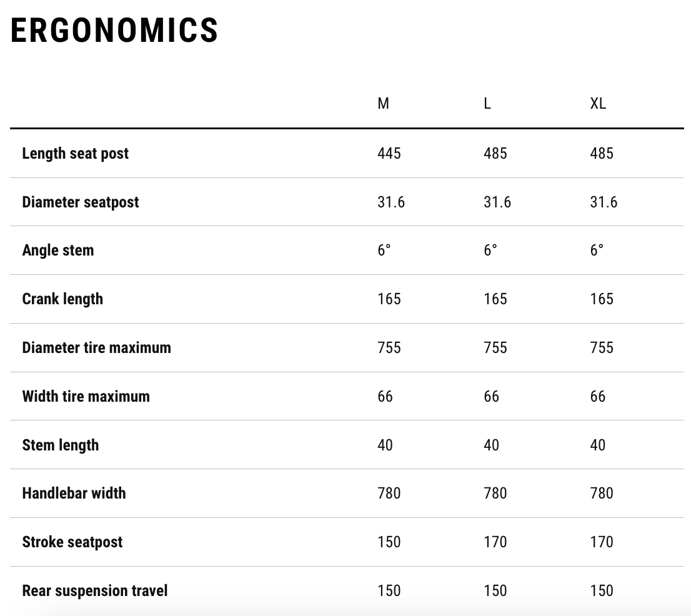Image resolution: width=691 pixels, height=616 pixels.
Task: Select the L size column header
Action: click(x=487, y=104)
